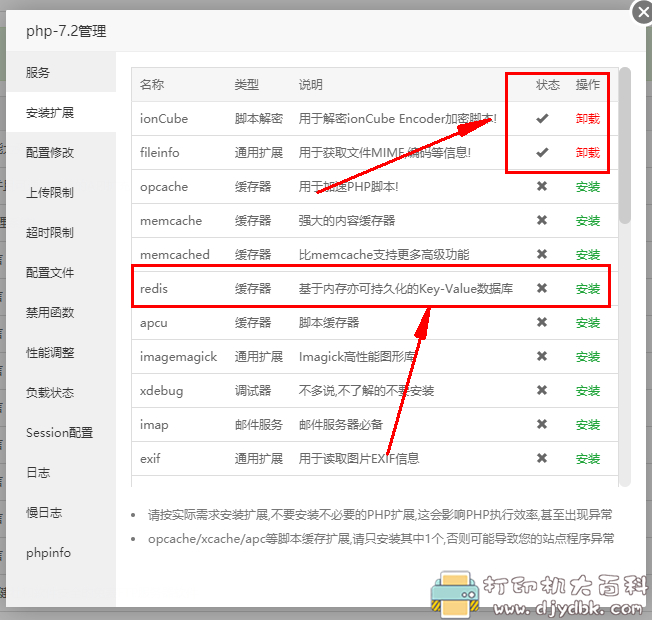Select the ionCube name cell

click(164, 119)
